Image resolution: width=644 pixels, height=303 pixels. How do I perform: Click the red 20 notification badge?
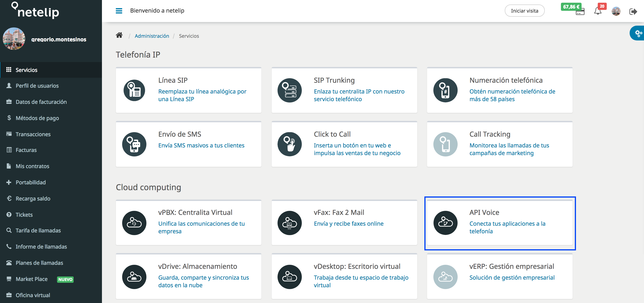pos(602,6)
